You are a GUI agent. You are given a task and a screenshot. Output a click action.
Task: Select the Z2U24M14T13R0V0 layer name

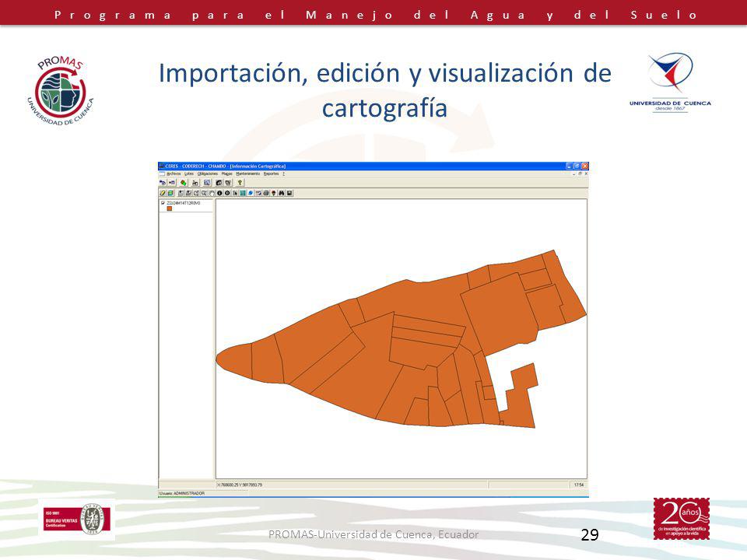(184, 203)
